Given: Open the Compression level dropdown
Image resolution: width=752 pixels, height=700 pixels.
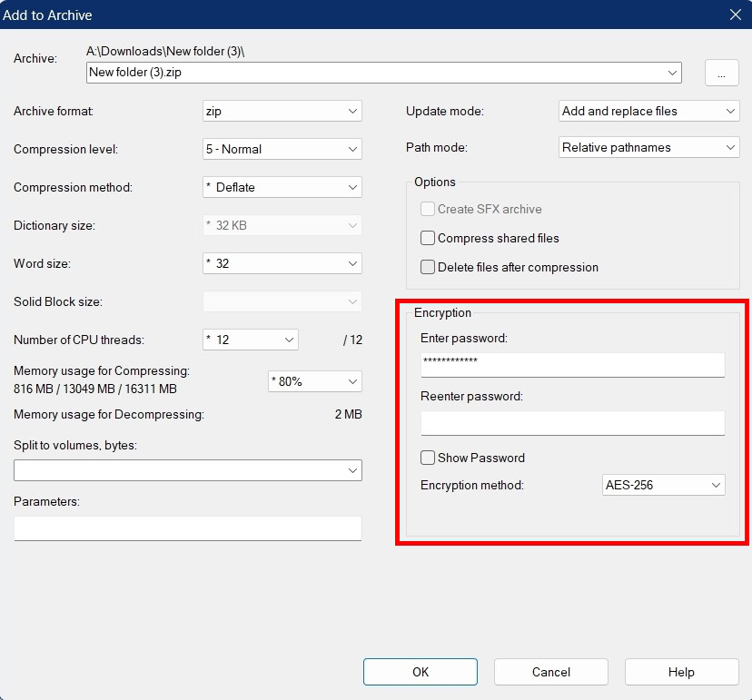Looking at the screenshot, I should click(351, 149).
